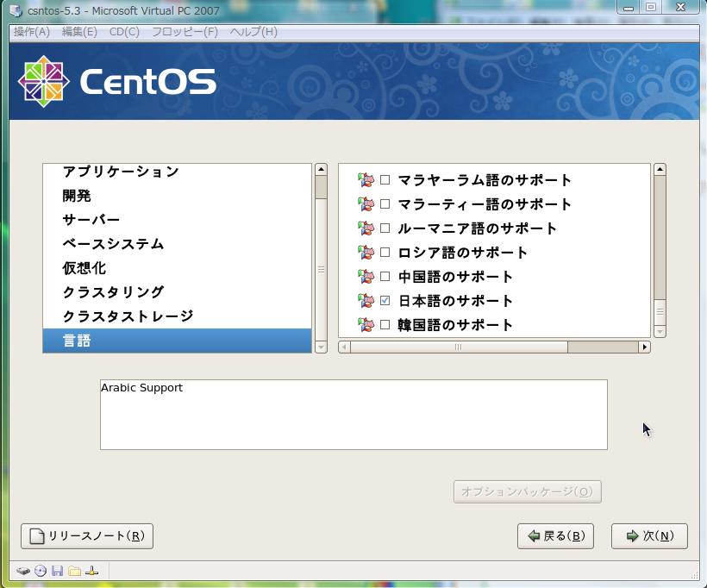This screenshot has width=707, height=588.
Task: Open the 操作(A) menu
Action: click(32, 32)
